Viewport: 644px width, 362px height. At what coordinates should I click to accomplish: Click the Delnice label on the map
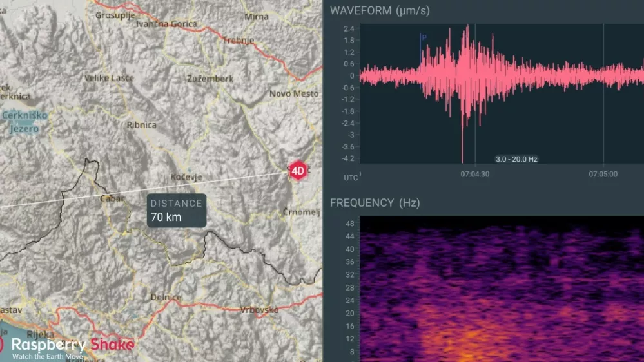click(x=166, y=297)
